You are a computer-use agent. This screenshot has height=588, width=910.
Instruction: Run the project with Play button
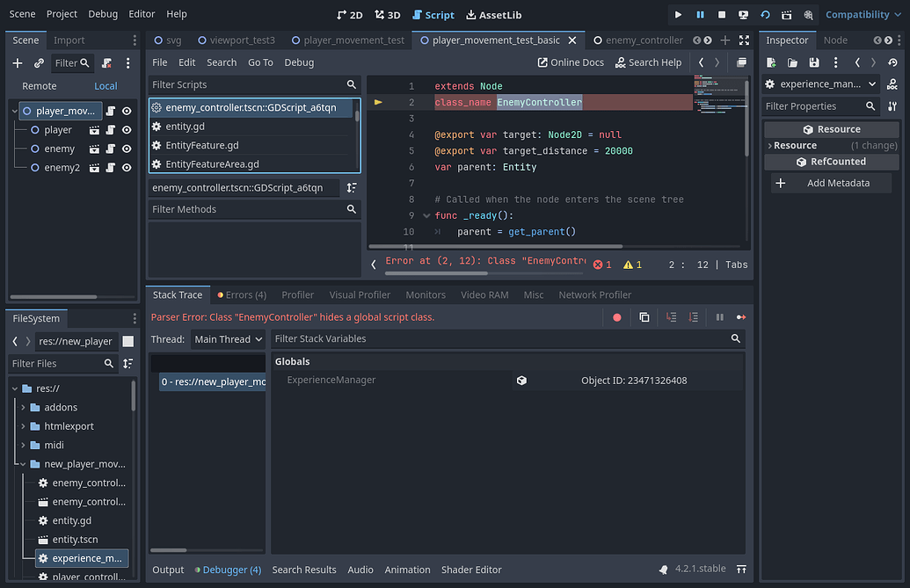coord(678,14)
